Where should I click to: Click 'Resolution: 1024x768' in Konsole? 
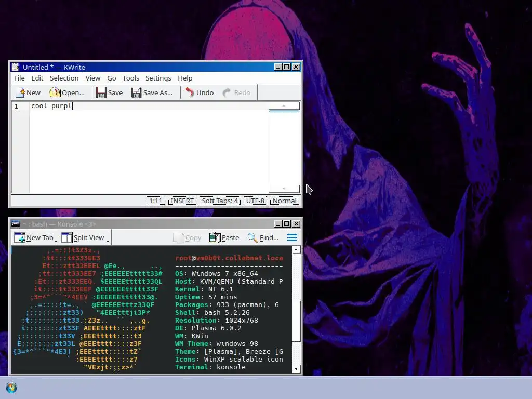point(217,320)
